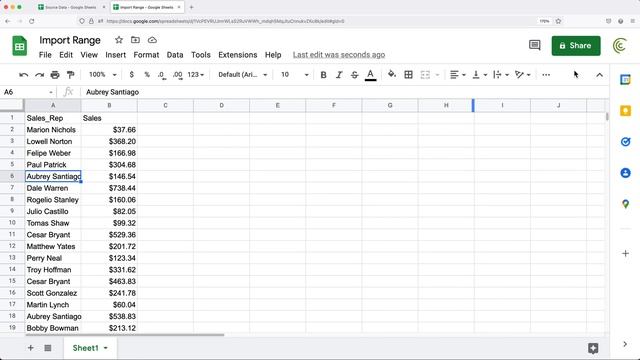640x360 pixels.
Task: Open the Calendar side panel
Action: tap(625, 80)
